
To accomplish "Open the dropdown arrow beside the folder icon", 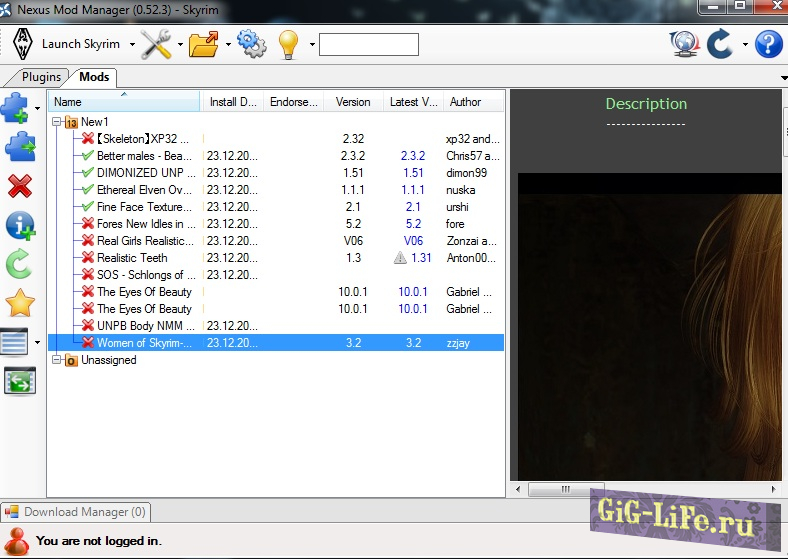I will point(228,44).
